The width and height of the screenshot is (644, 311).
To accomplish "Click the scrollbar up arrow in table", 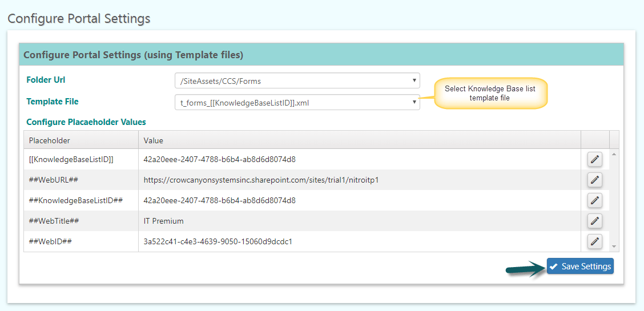I will click(x=614, y=154).
